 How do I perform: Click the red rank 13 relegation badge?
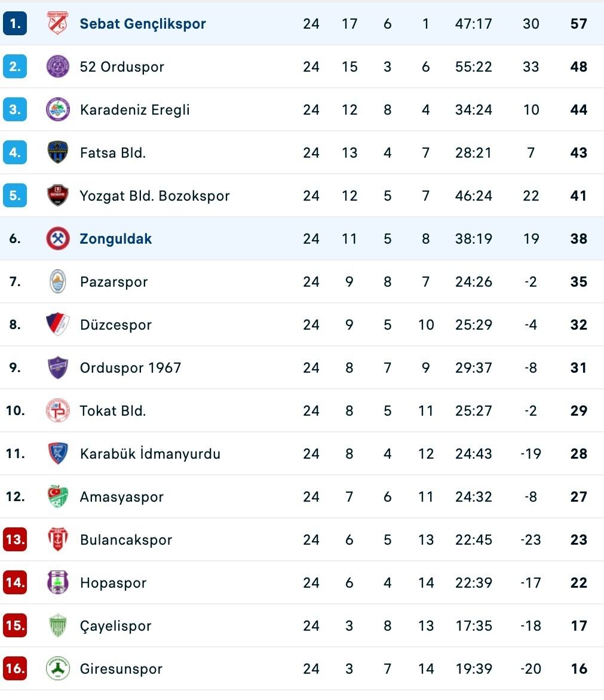[x=15, y=540]
